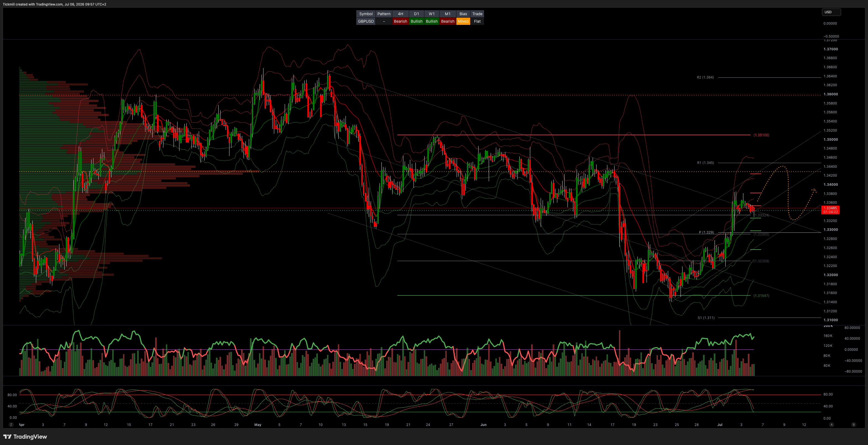Open the USD currency dropdown

[x=831, y=12]
